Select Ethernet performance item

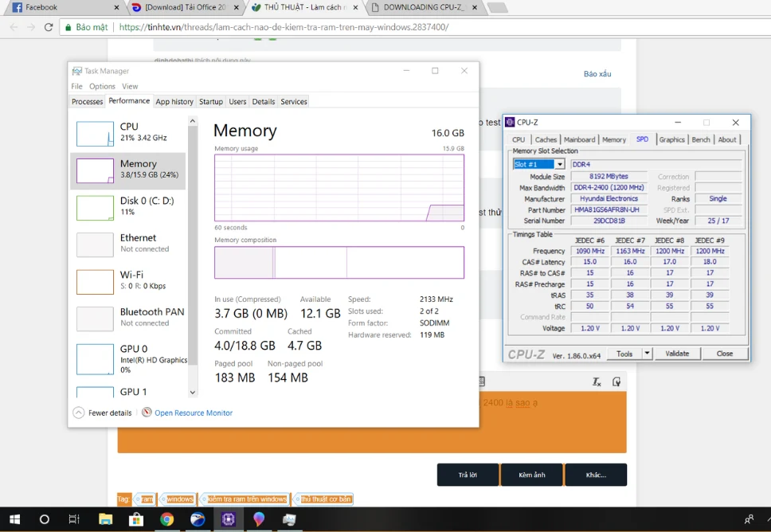click(128, 244)
